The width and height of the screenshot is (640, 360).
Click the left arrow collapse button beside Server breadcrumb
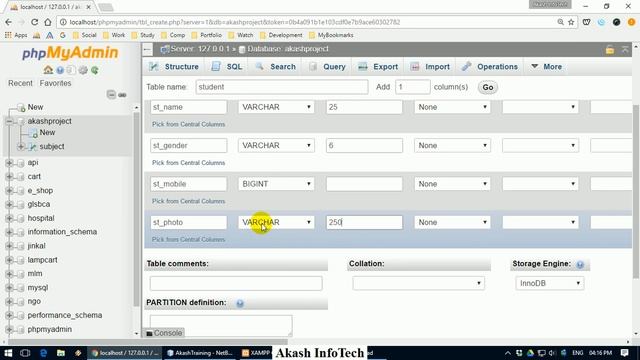coord(147,49)
